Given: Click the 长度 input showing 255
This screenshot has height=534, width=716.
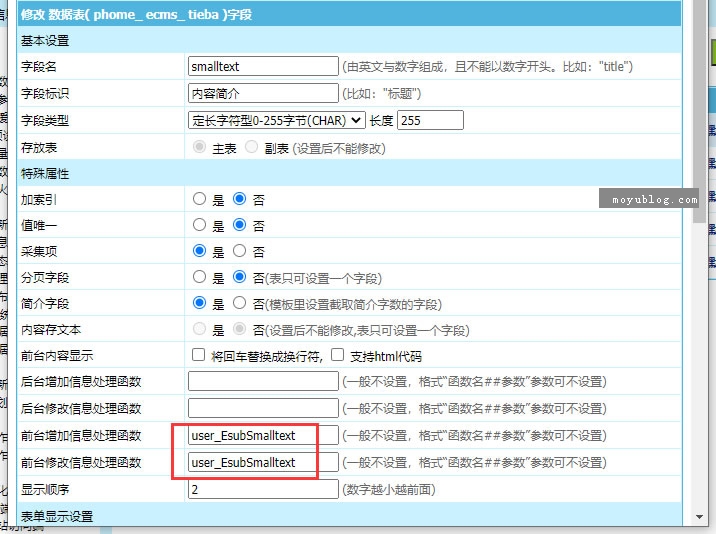Looking at the screenshot, I should pos(430,120).
